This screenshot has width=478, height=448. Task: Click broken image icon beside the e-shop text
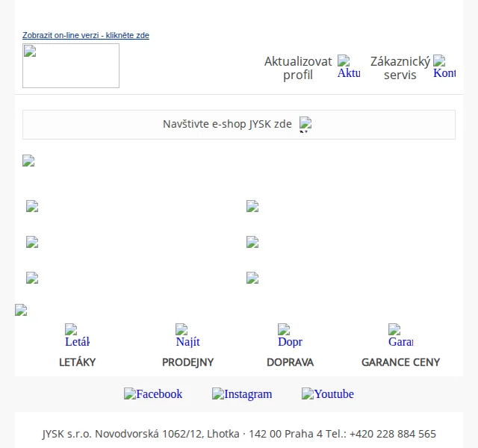tap(305, 125)
